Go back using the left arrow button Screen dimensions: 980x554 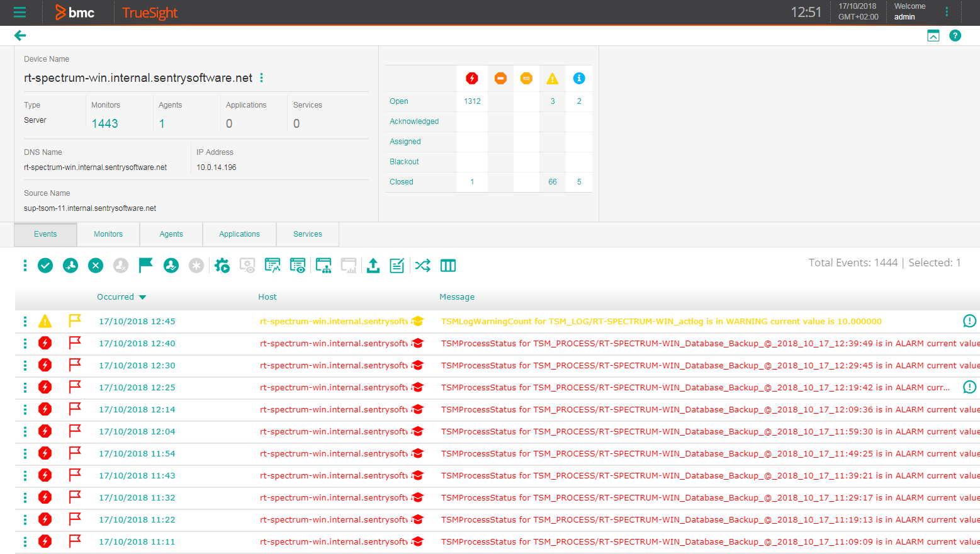tap(20, 35)
